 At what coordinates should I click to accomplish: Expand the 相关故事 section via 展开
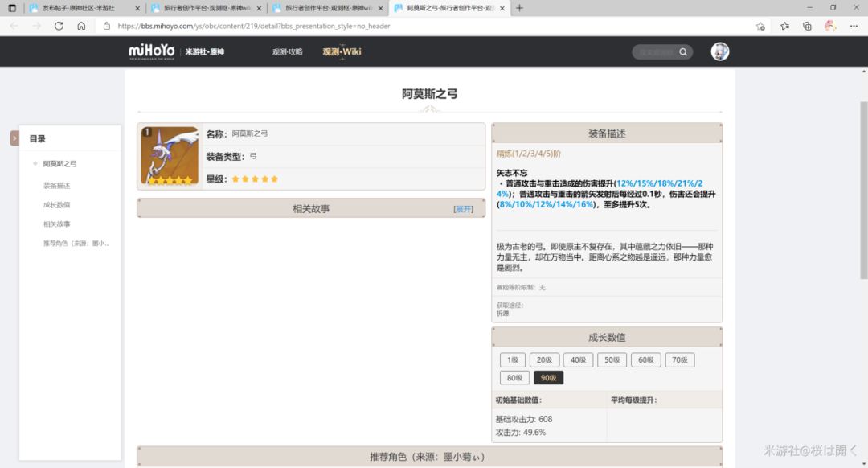464,209
